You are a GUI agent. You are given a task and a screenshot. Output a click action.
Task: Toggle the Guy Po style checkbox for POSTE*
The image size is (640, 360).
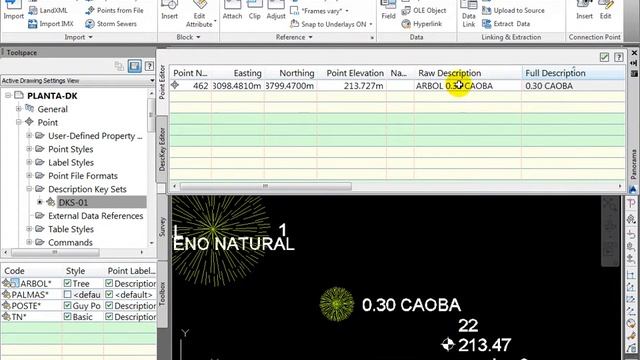point(68,305)
